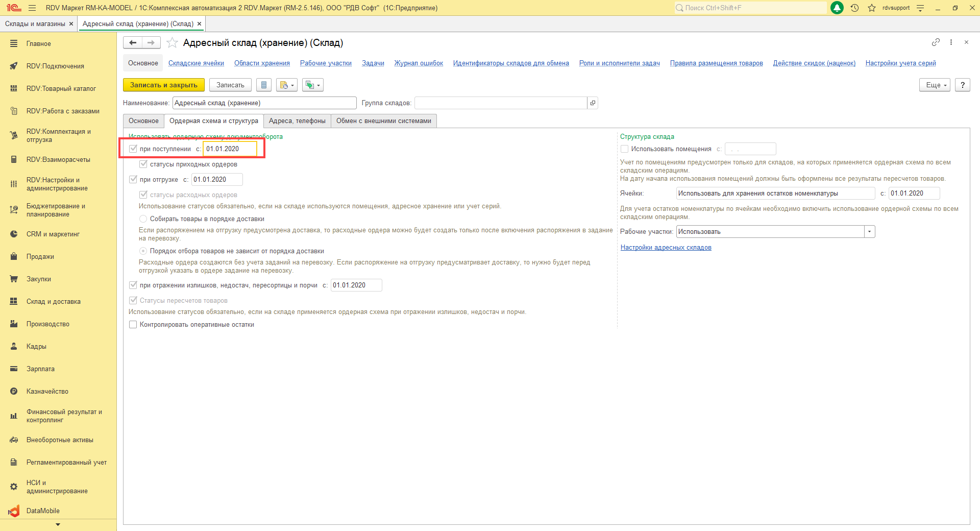Select Собирать товары в порядке доставки

143,219
